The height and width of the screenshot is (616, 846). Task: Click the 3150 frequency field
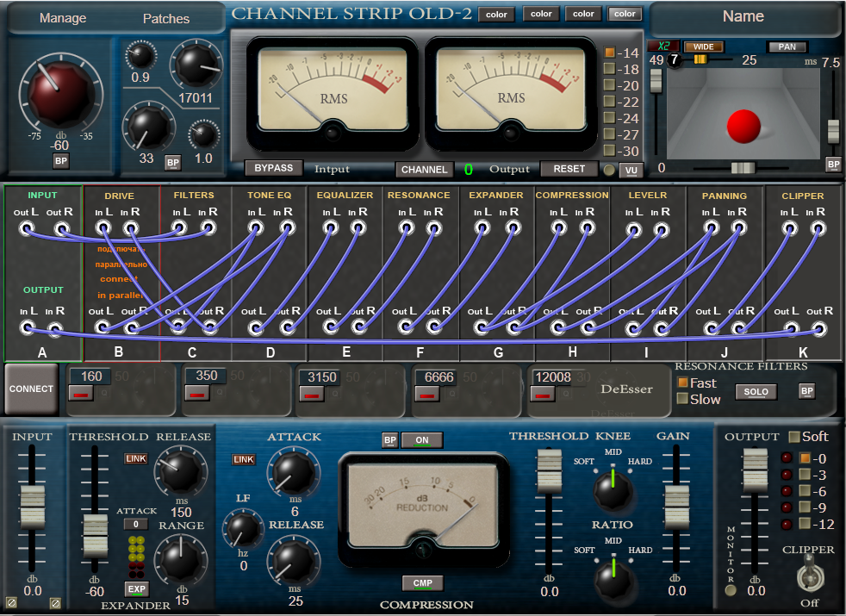321,377
